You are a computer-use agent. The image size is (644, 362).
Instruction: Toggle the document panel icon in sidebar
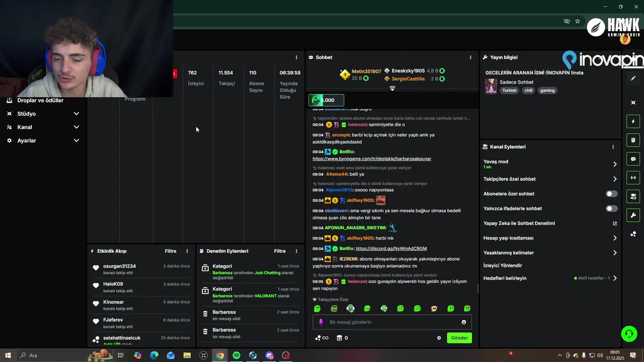(x=633, y=140)
